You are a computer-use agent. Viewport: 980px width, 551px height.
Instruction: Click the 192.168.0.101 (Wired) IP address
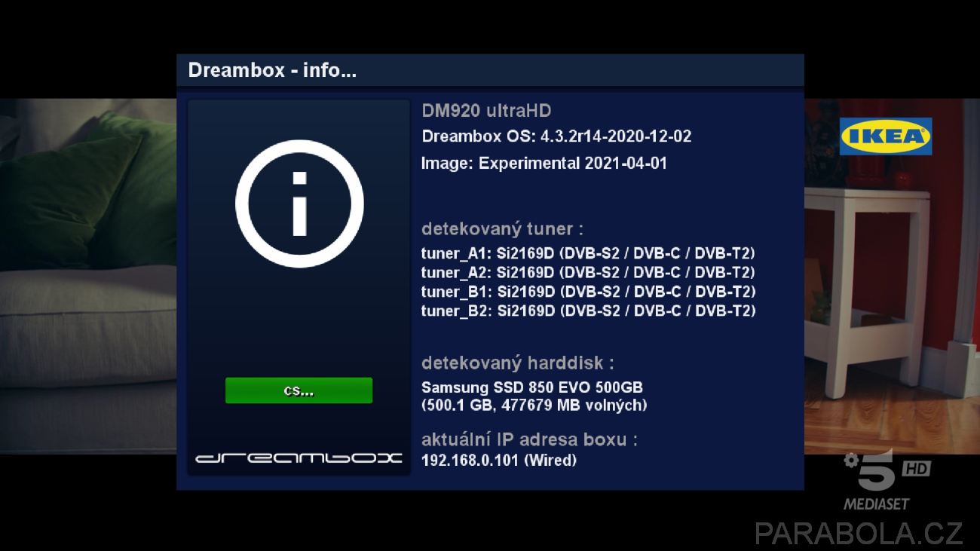pos(498,460)
